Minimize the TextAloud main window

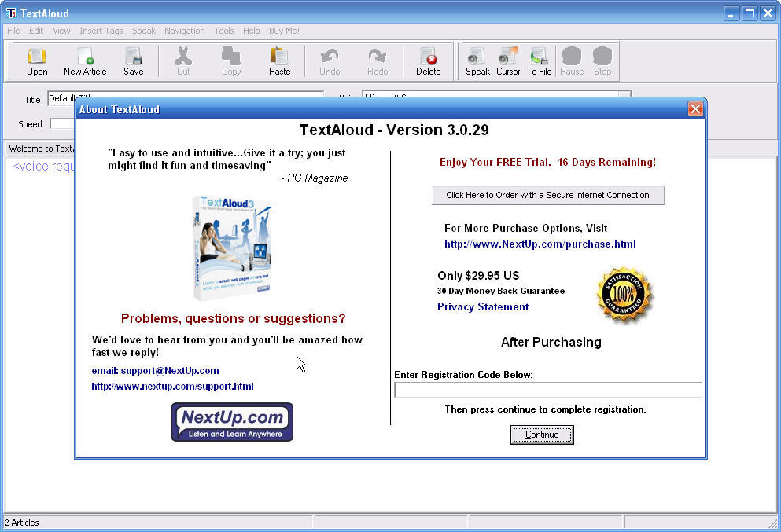pyautogui.click(x=731, y=13)
